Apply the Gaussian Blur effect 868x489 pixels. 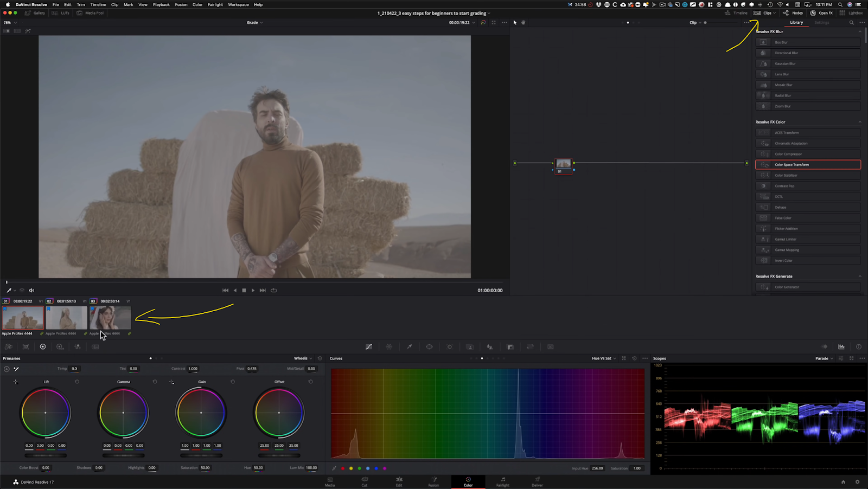coord(808,63)
